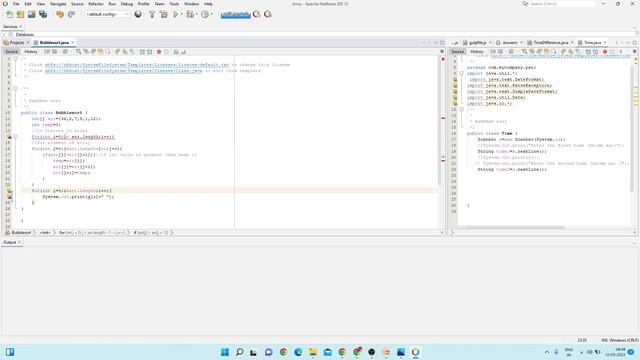Screen dimensions: 640x360
Task: Open Microsoft Edge from the taskbar
Action: tap(298, 352)
